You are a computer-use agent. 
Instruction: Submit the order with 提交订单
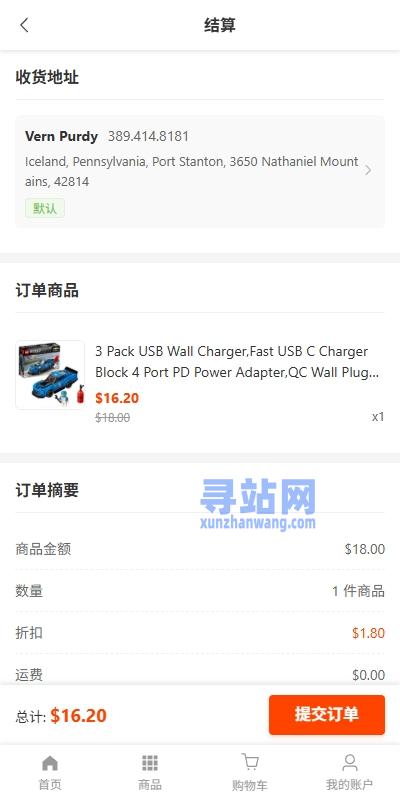click(327, 714)
